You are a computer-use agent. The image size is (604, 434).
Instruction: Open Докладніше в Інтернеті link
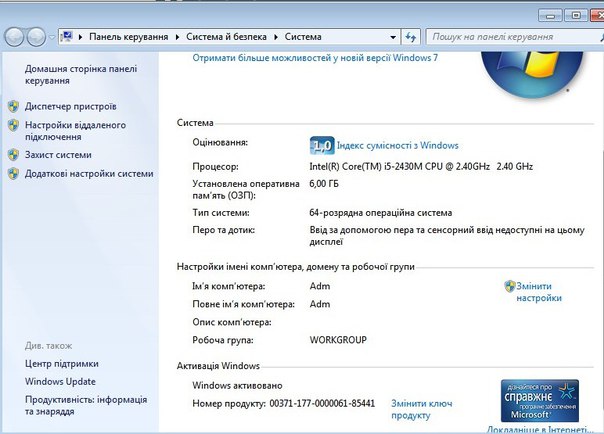[x=540, y=429]
